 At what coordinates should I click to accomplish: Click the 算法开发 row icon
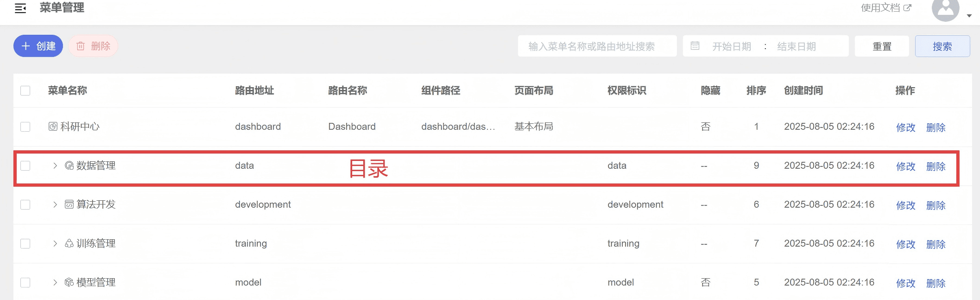click(69, 204)
